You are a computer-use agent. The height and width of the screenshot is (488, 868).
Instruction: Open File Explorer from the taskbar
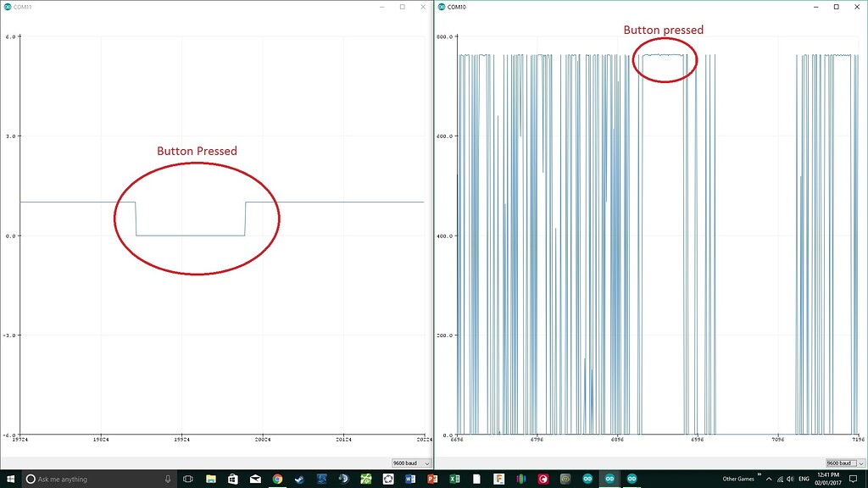(209, 479)
